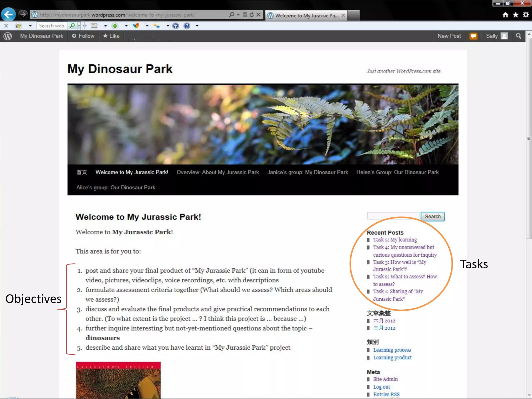The width and height of the screenshot is (532, 399).
Task: Select Helen's Group: Our Dinosaur Park menu item
Action: (x=397, y=172)
